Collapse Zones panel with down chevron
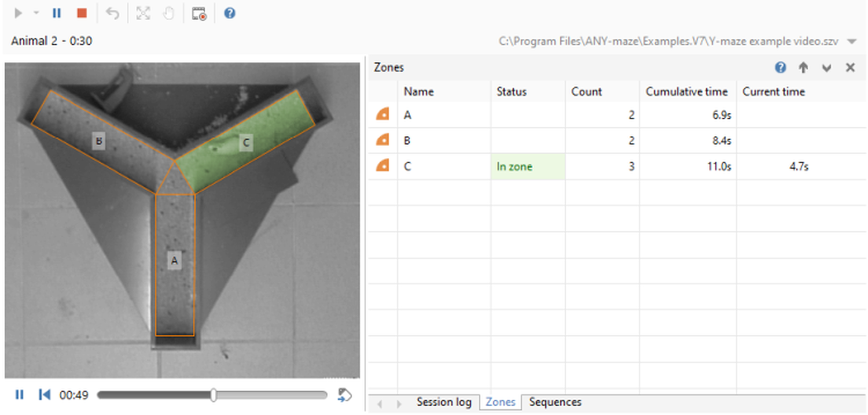This screenshot has height=415, width=868. coord(826,68)
